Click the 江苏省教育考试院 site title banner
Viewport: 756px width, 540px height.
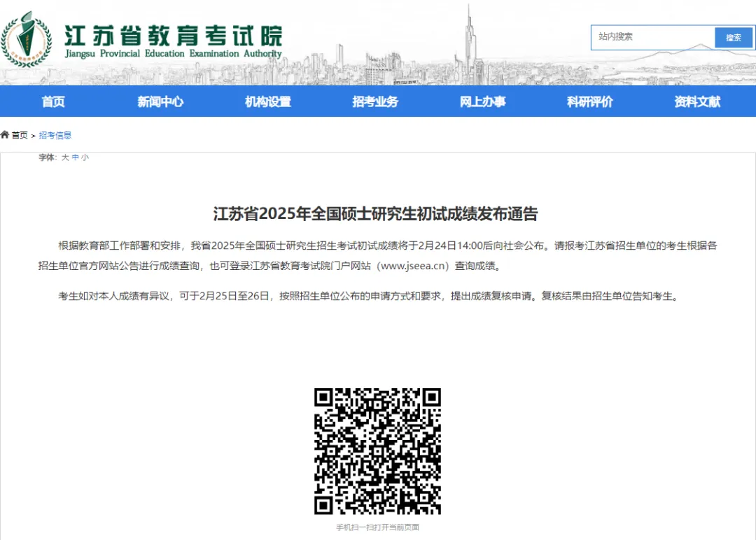(x=173, y=41)
